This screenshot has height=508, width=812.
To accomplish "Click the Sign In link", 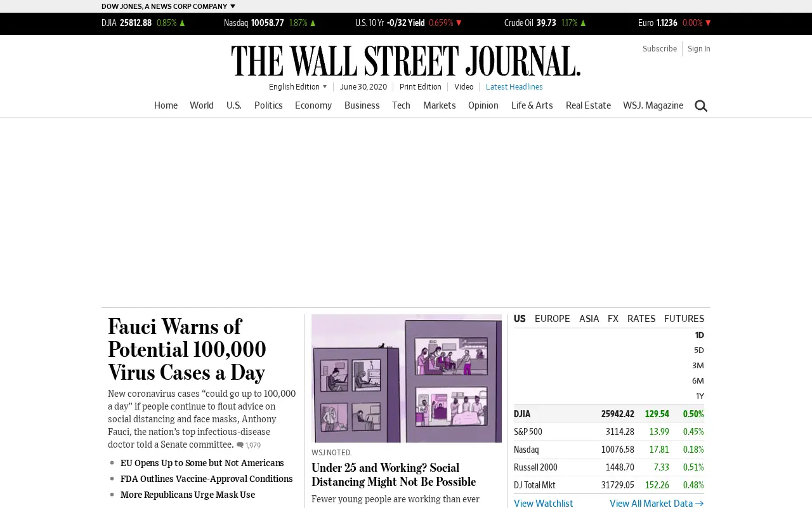I will pos(699,49).
